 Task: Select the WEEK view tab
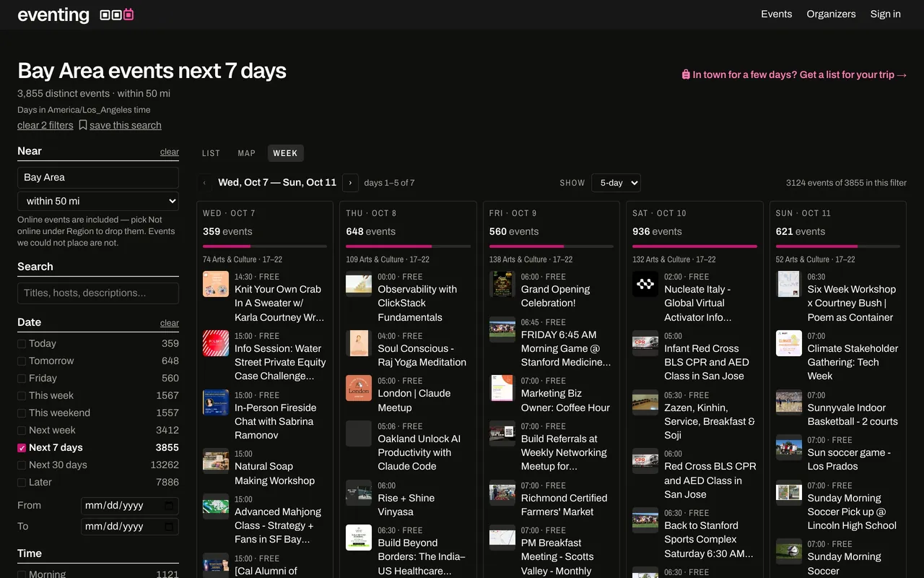pos(285,153)
